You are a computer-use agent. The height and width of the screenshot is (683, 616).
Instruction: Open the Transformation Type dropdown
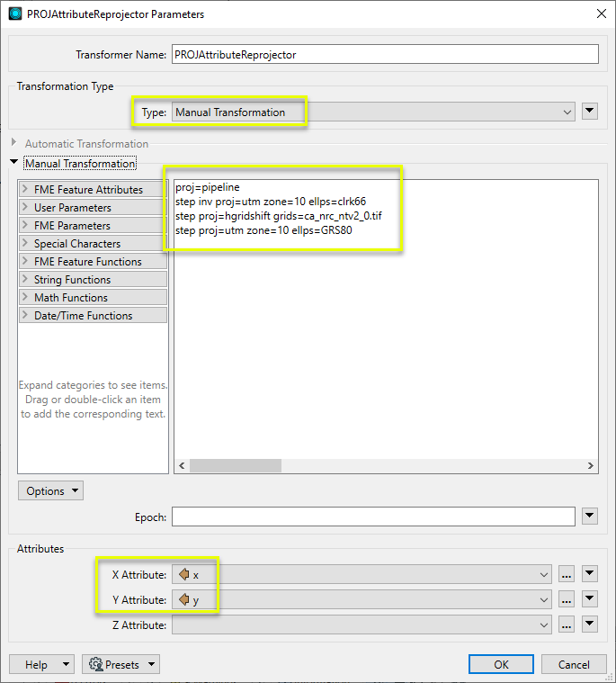[373, 112]
